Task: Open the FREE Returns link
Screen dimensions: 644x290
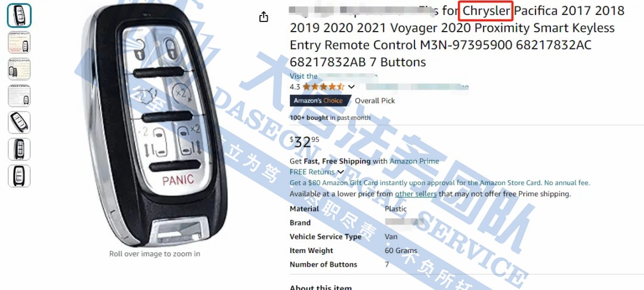Action: 312,172
